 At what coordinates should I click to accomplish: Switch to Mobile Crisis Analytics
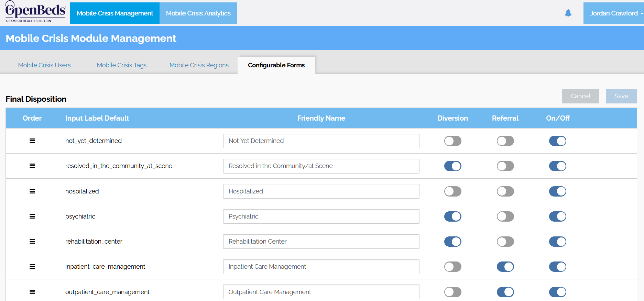tap(198, 13)
